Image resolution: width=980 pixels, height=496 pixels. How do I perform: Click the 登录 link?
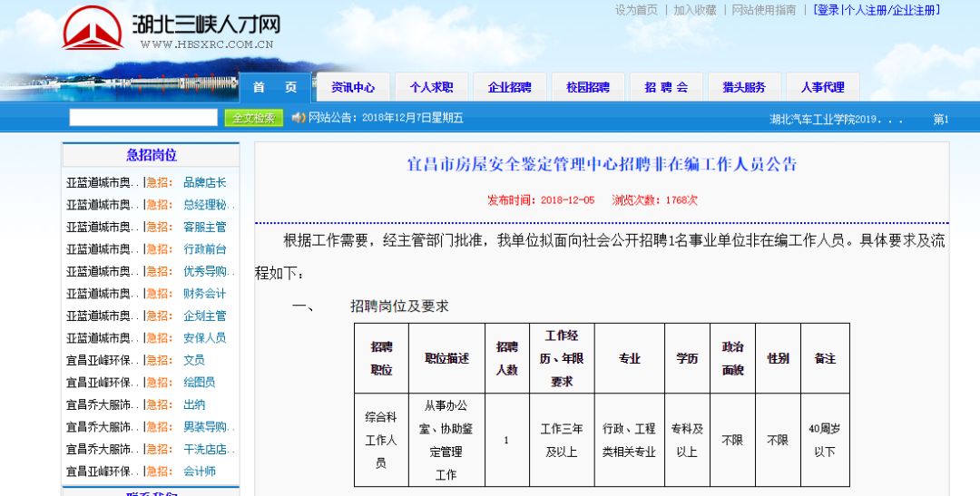[x=828, y=10]
